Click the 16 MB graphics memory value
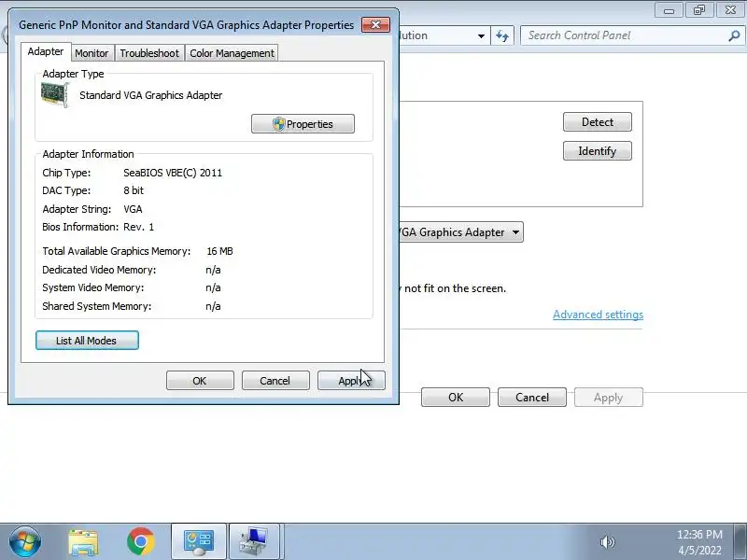747x560 pixels. [219, 251]
